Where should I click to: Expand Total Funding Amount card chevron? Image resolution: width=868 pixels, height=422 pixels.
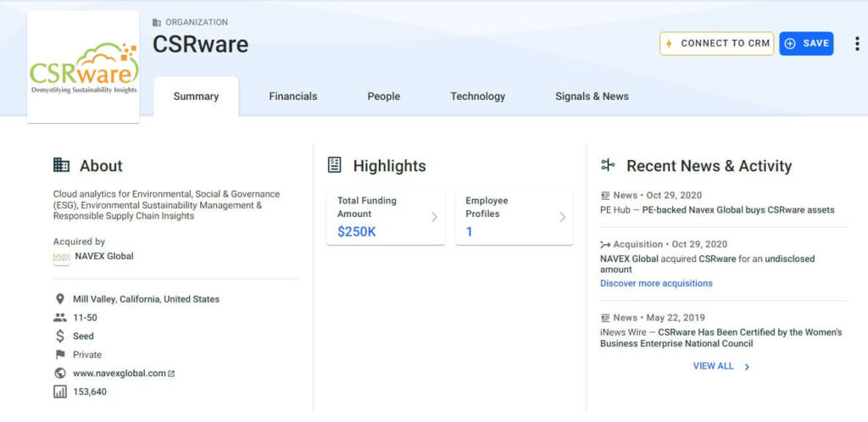tap(435, 217)
